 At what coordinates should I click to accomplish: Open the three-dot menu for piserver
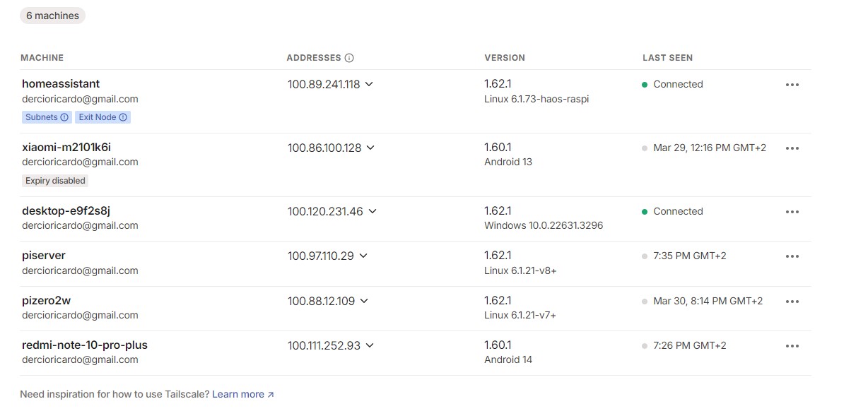coord(792,256)
